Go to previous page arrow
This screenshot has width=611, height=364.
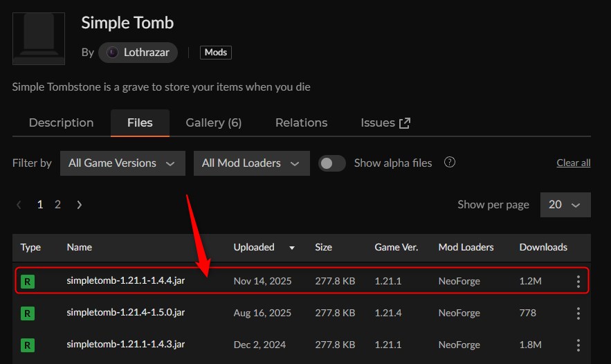click(19, 205)
